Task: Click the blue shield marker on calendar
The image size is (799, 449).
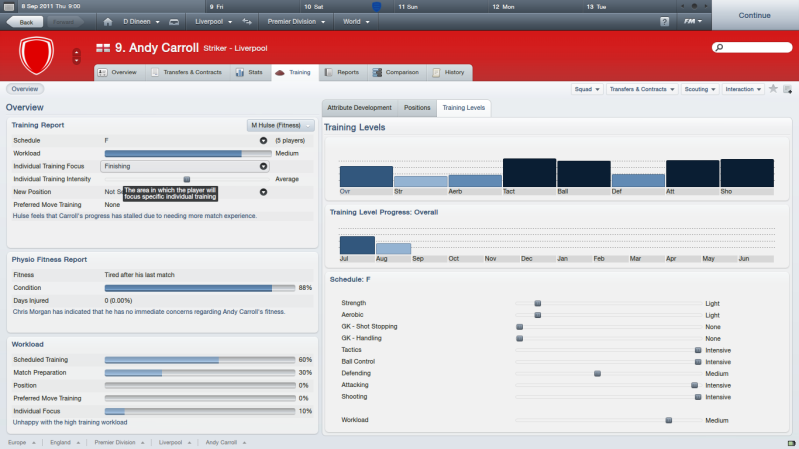Action: point(377,7)
